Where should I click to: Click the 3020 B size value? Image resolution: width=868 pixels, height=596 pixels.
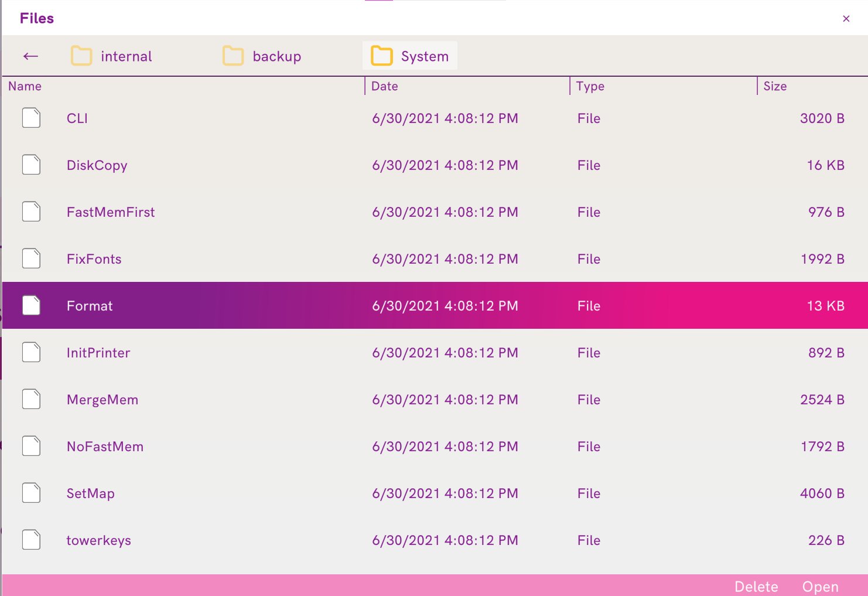822,118
